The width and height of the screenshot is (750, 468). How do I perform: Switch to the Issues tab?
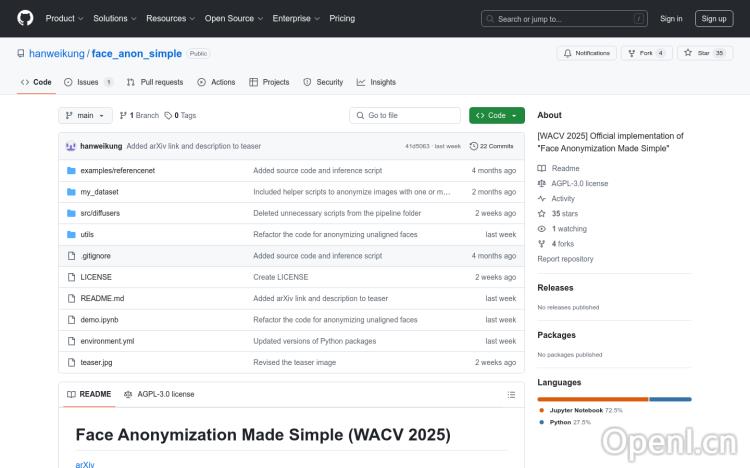click(88, 82)
